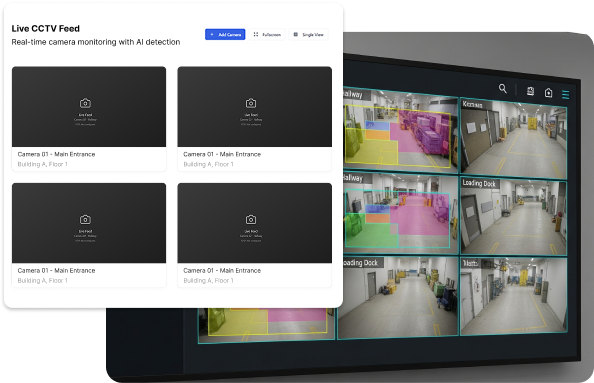Click the camera icon in the bottom-left feed card
Image resolution: width=594 pixels, height=383 pixels.
[85, 219]
